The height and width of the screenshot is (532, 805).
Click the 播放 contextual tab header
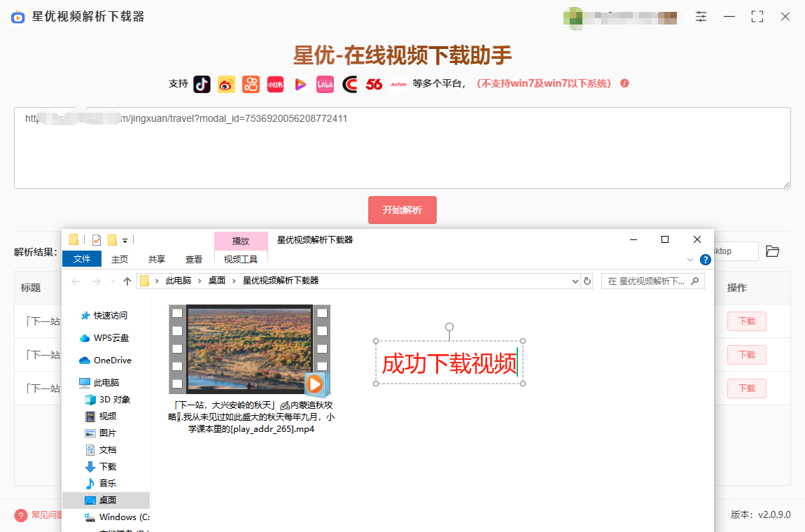tap(241, 241)
